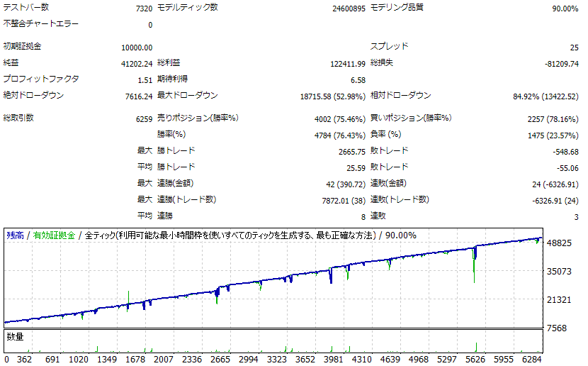Click the 5626 tick on horizontal axis
Screen dimensions: 588x366
click(x=475, y=359)
